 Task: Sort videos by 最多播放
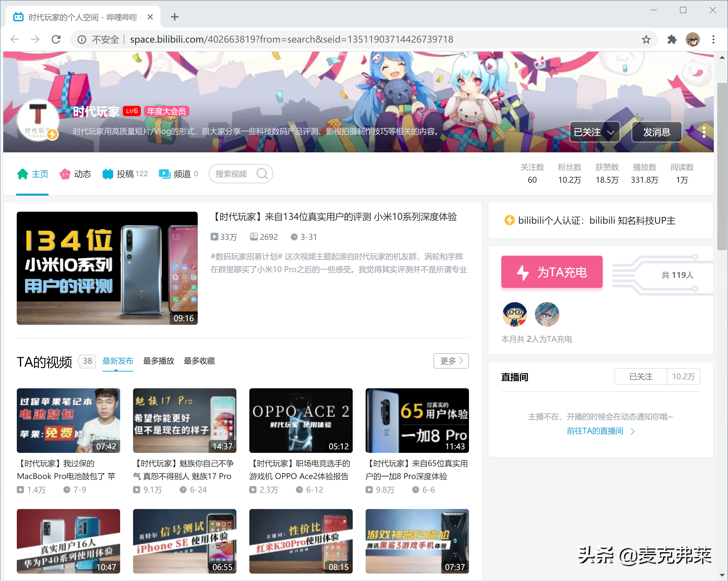click(x=158, y=361)
